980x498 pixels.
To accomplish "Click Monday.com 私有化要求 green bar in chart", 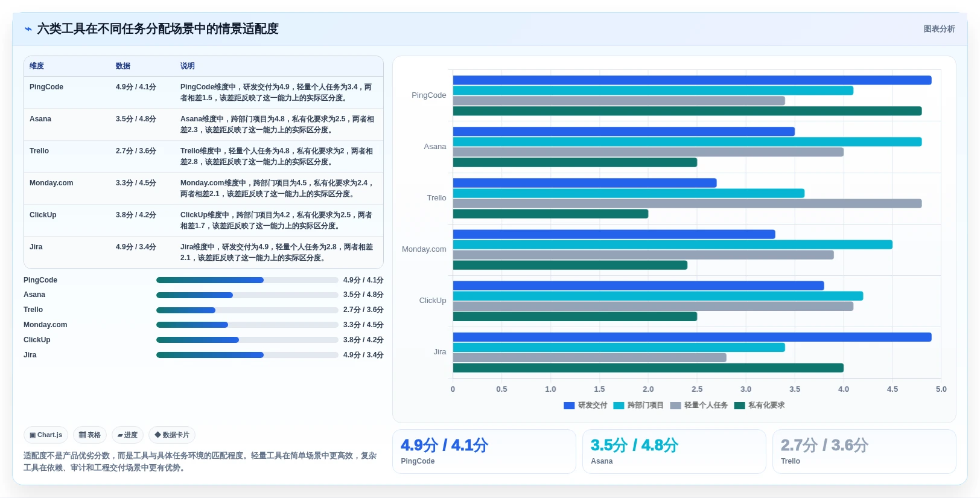I will [570, 265].
